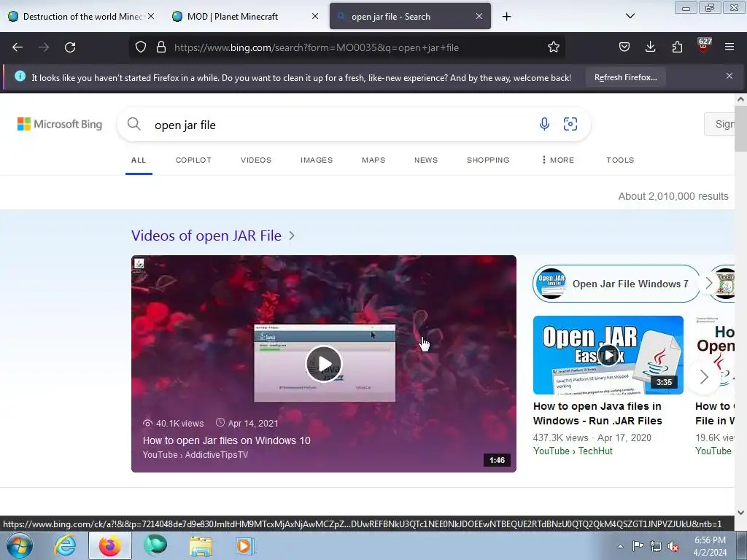Image resolution: width=747 pixels, height=560 pixels.
Task: Open the Open JAR Easy Fix thumbnail
Action: coord(608,355)
